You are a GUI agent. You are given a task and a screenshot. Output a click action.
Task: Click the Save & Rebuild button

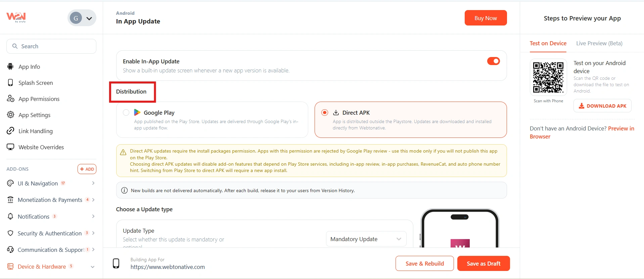[424, 264]
